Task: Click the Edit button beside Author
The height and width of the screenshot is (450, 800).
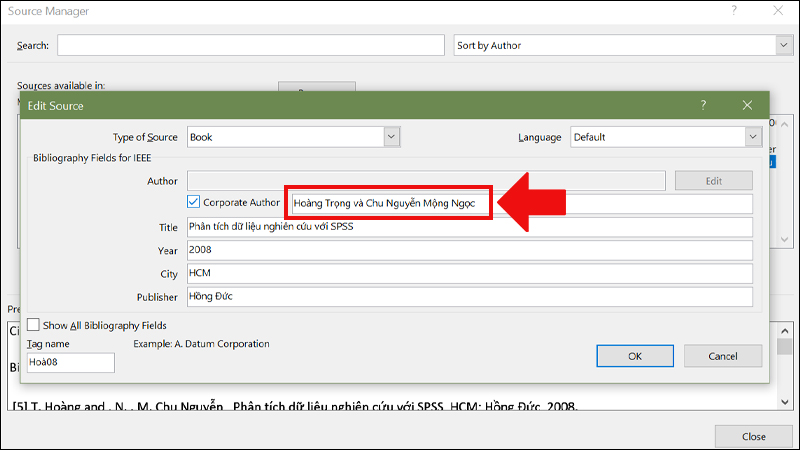Action: coord(713,181)
